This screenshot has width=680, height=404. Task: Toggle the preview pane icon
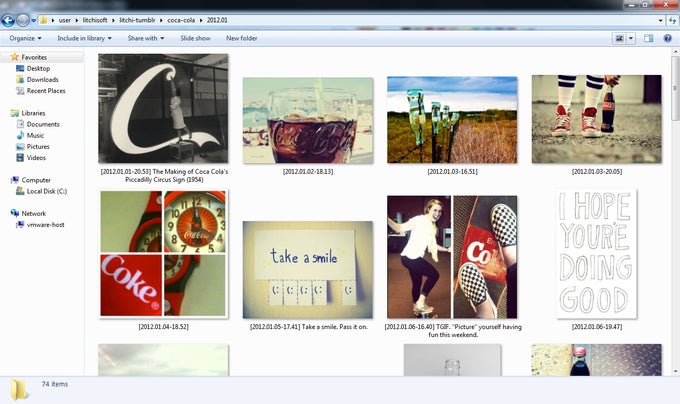[648, 39]
